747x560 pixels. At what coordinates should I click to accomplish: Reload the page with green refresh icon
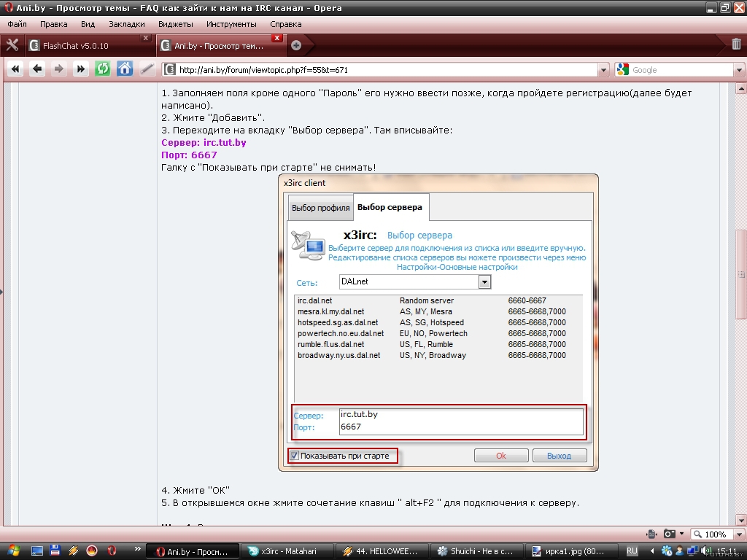coord(102,69)
